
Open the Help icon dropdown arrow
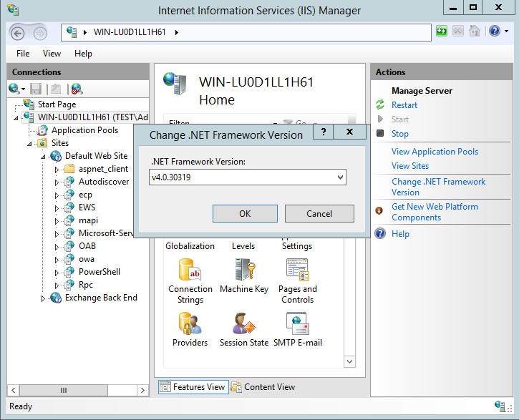(x=506, y=31)
